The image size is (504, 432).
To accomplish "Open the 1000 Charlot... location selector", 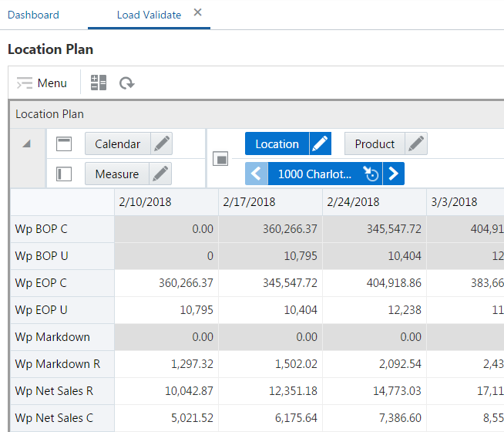I will (x=314, y=174).
